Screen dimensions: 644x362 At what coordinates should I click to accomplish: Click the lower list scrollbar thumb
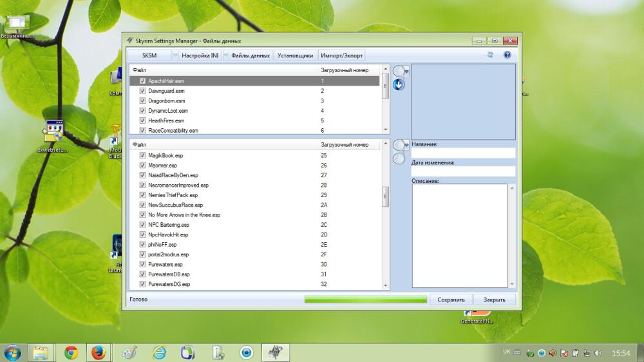click(x=385, y=196)
